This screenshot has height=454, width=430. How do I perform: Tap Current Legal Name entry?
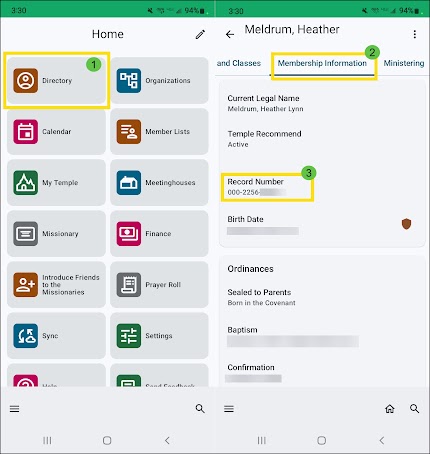(x=265, y=103)
